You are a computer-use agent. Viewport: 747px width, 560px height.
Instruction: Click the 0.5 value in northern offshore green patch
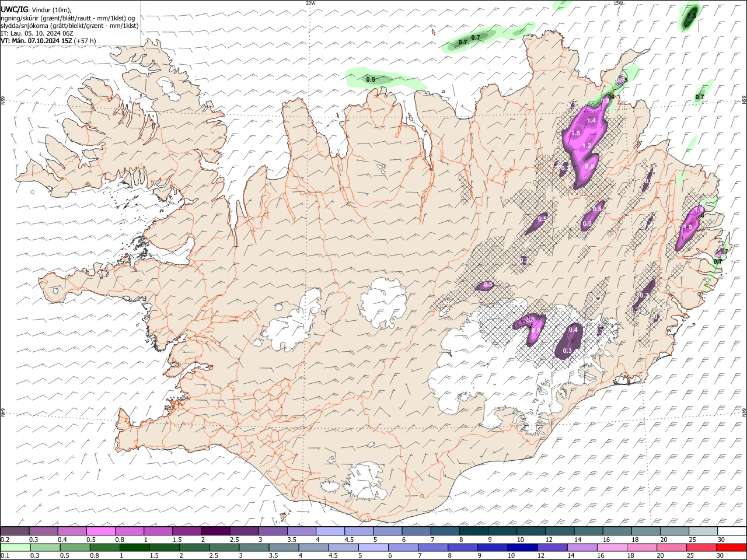371,79
